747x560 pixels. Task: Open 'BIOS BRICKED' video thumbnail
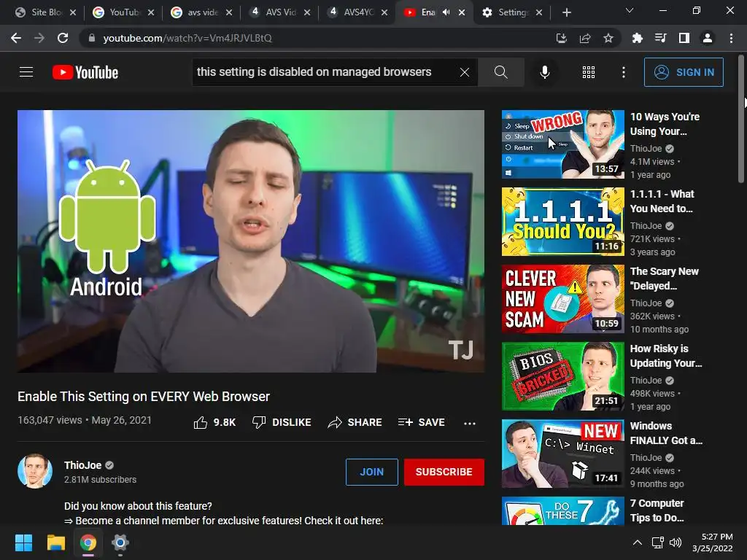coord(562,376)
